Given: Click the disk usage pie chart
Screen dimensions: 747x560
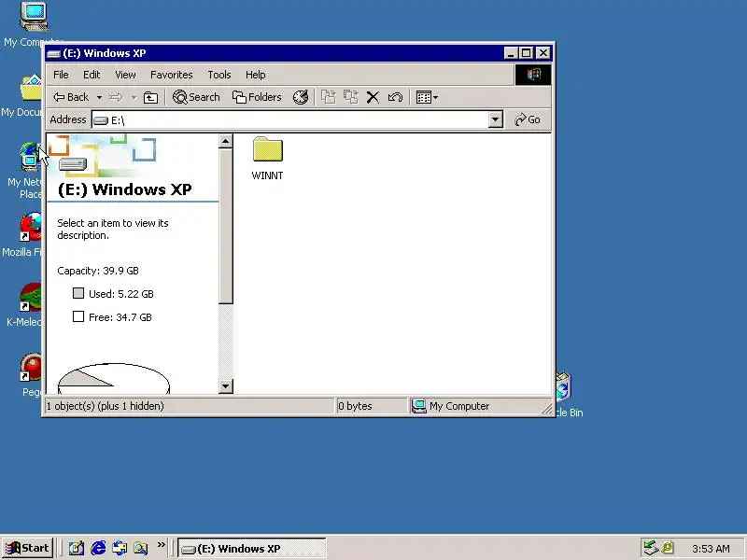Looking at the screenshot, I should click(x=113, y=379).
